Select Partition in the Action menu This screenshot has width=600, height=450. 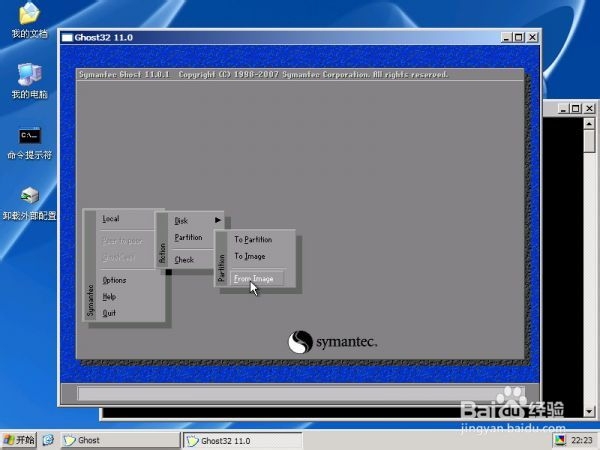tap(188, 237)
